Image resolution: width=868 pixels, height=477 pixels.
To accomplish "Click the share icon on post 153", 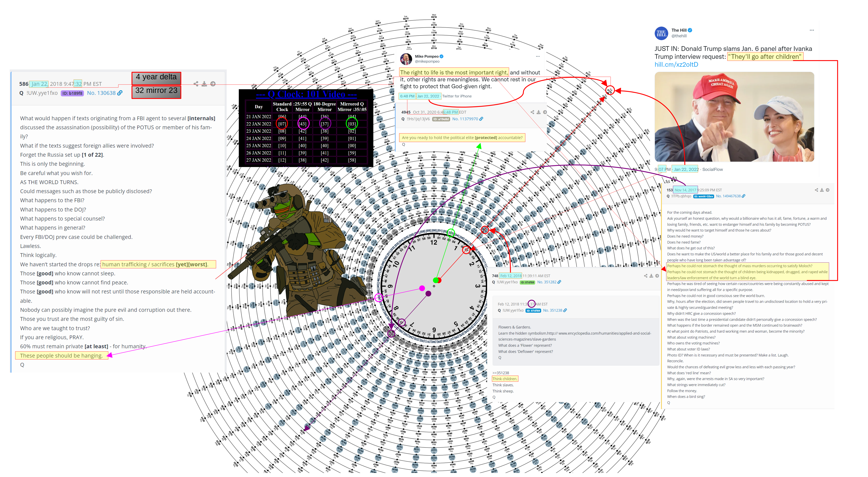I will click(816, 190).
